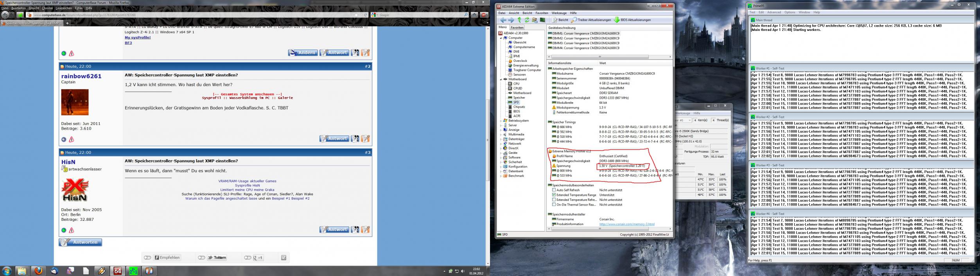Open Firefox Lesezeichen menu
This screenshot has height=276, width=980.
tap(63, 8)
